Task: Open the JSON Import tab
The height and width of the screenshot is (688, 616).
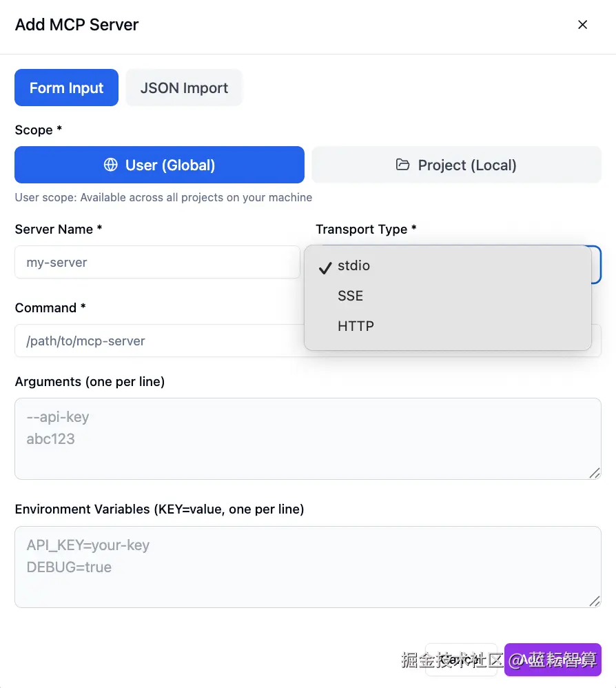Action: [x=184, y=88]
